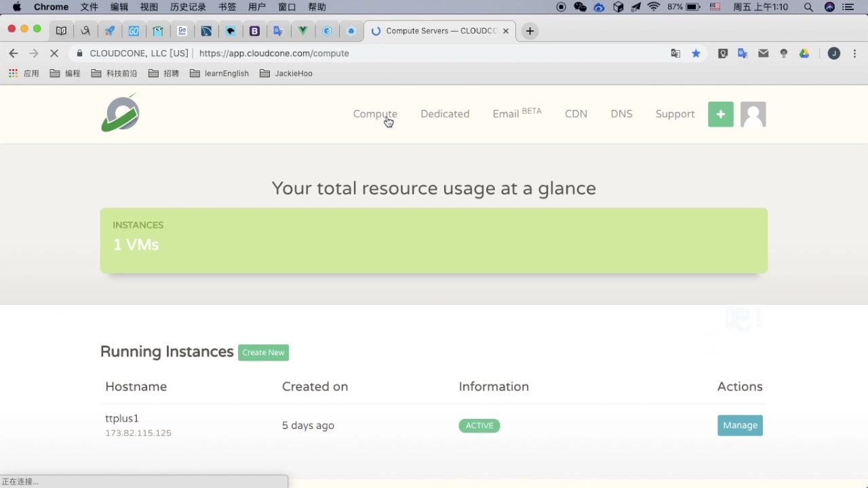
Task: Open the DNS navigation link
Action: (621, 114)
